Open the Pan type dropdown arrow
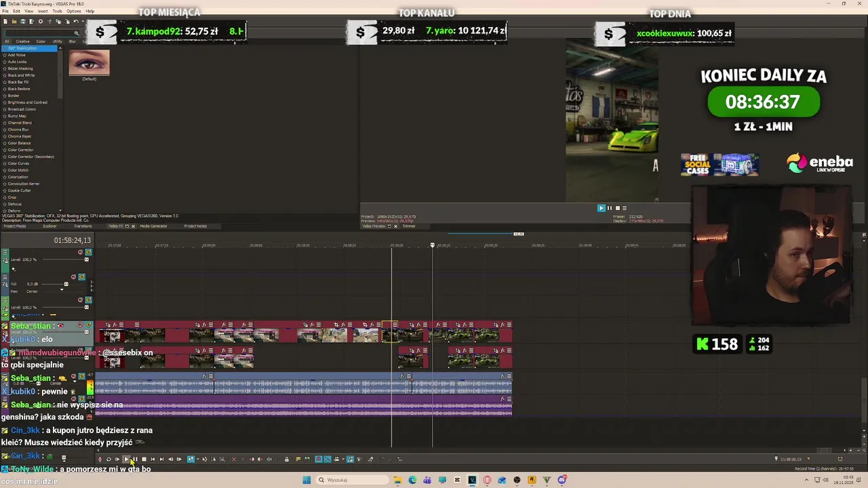This screenshot has width=868, height=488. 62,289
